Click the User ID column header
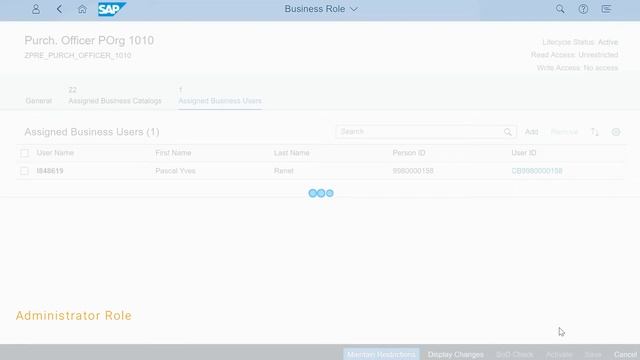Image resolution: width=640 pixels, height=360 pixels. pyautogui.click(x=524, y=153)
